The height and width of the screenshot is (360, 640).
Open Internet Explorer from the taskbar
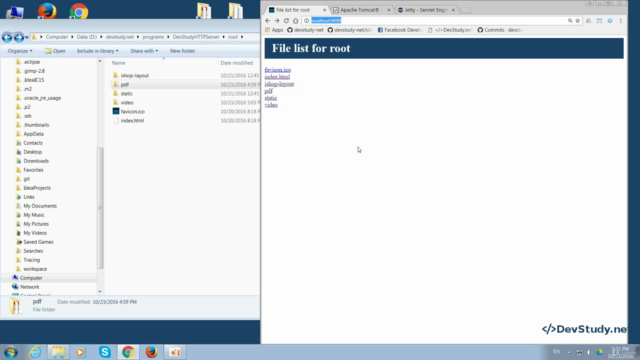pos(35,352)
